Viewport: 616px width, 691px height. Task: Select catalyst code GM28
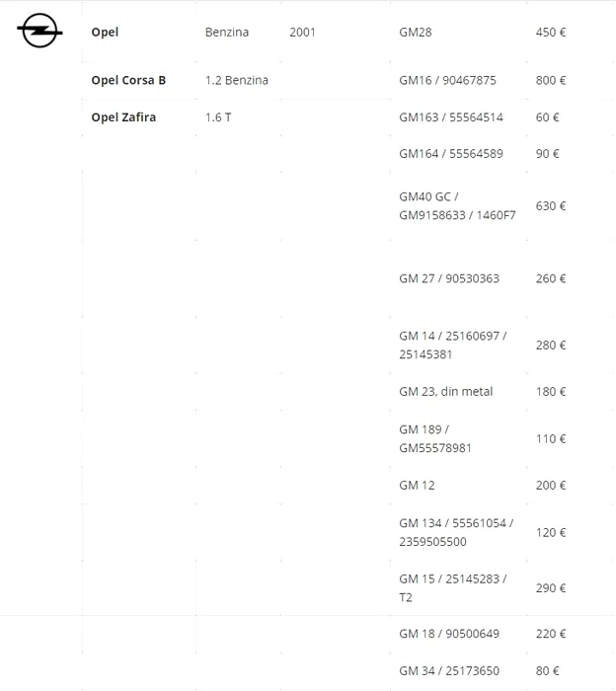[x=416, y=33]
